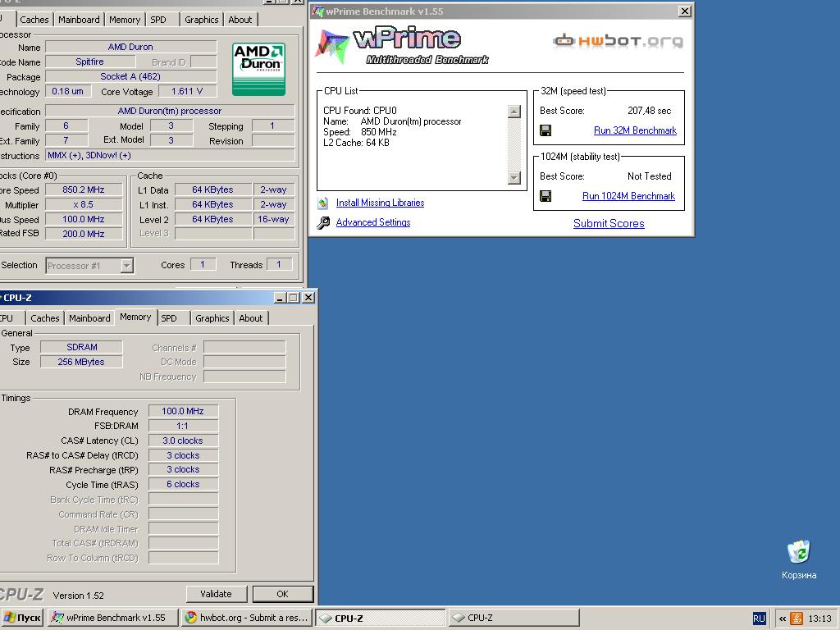Click the Cycle Time 6 clocks field
This screenshot has height=630, width=840.
click(x=183, y=484)
